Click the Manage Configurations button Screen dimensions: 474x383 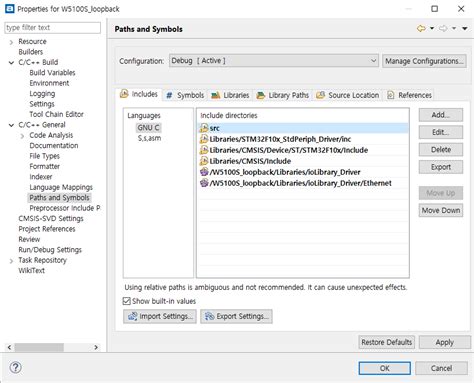[424, 61]
